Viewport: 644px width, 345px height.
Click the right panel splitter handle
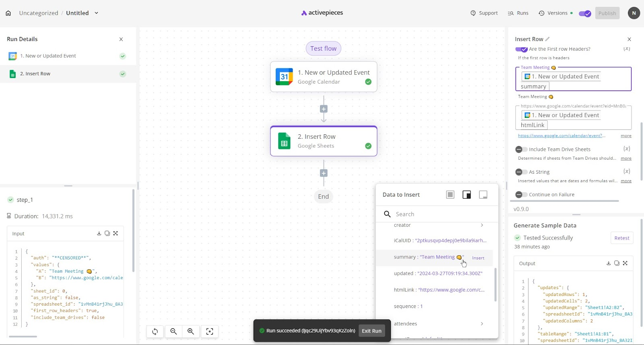point(576,215)
